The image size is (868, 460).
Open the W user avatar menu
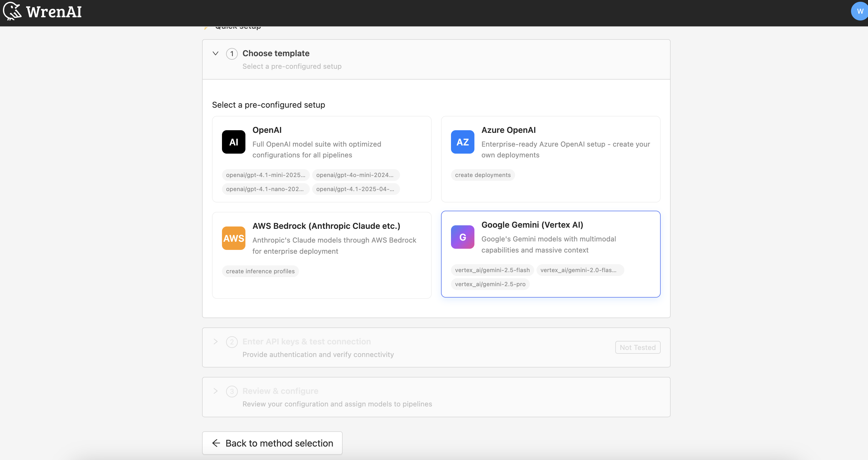(x=859, y=11)
